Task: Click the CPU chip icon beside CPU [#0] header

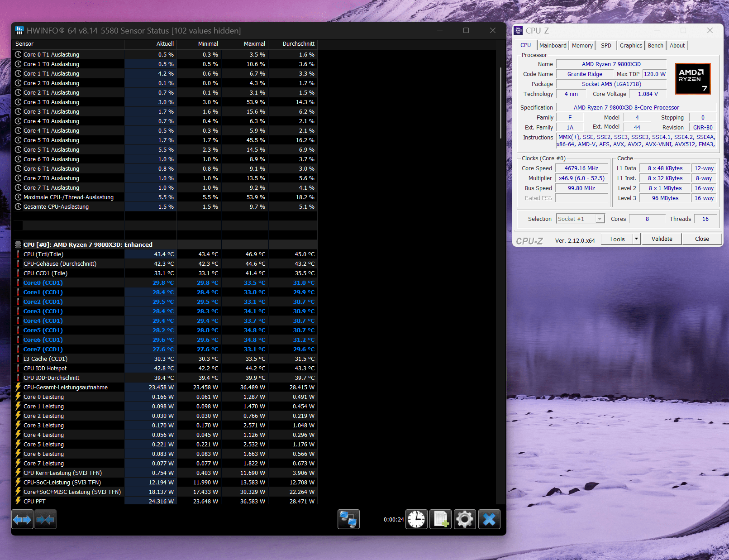Action: [18, 244]
